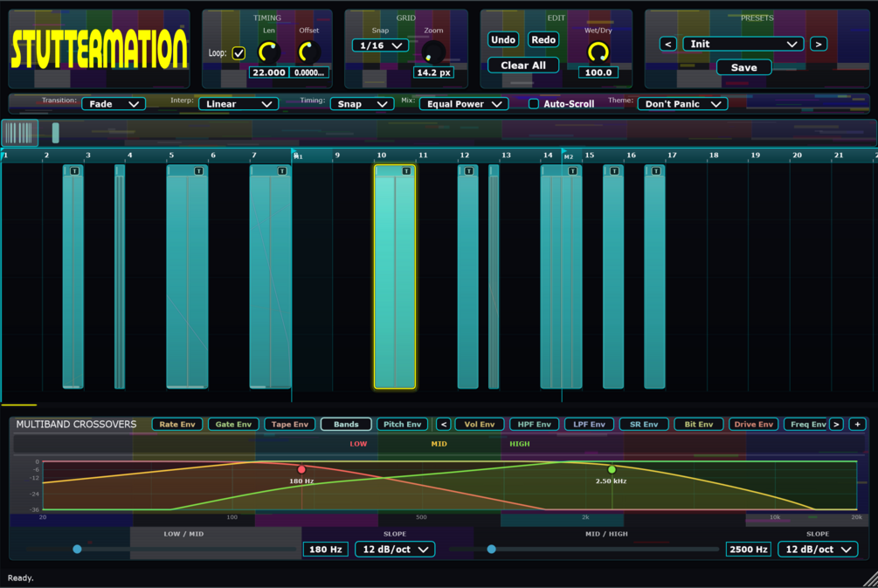Open the Theme Don't Panic dropdown
The height and width of the screenshot is (588, 878).
[682, 104]
